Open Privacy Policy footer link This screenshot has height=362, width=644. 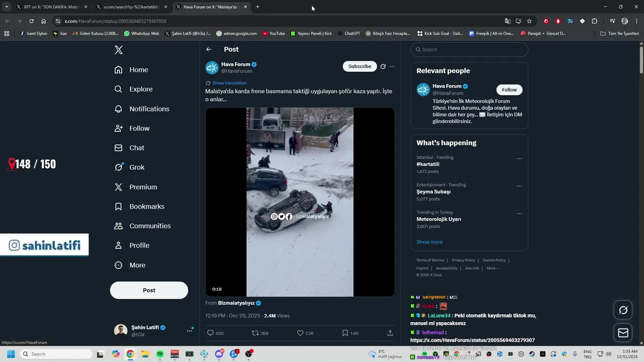pyautogui.click(x=463, y=260)
